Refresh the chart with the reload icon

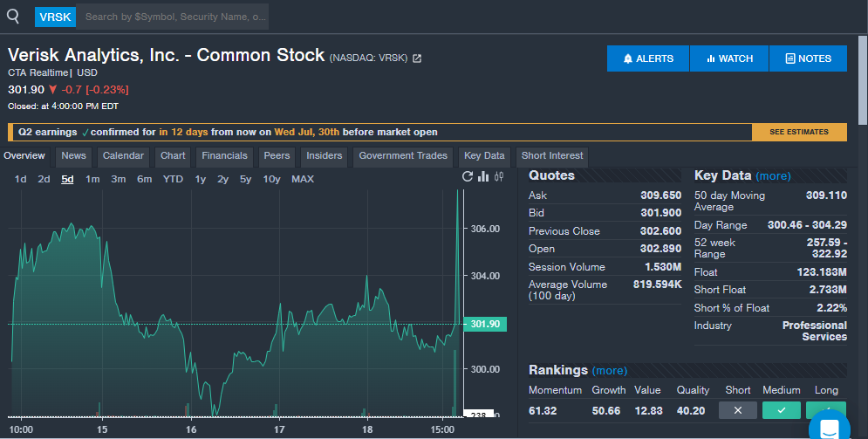point(468,176)
